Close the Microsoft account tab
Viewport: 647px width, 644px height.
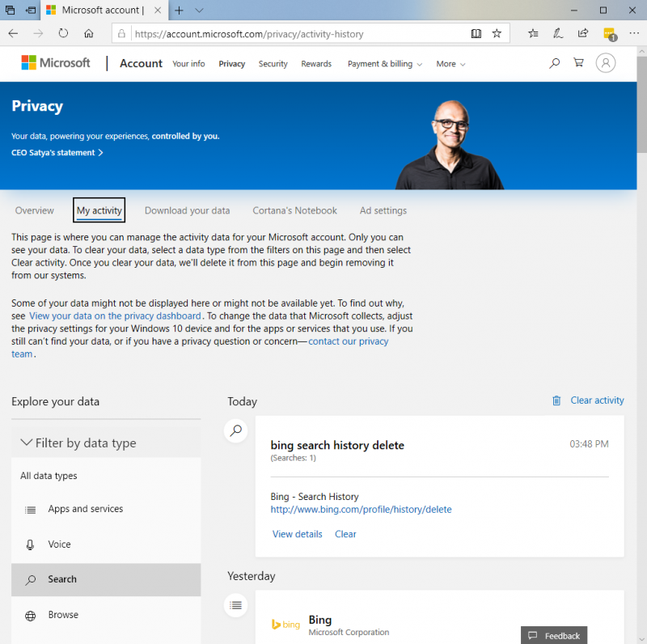(x=158, y=11)
